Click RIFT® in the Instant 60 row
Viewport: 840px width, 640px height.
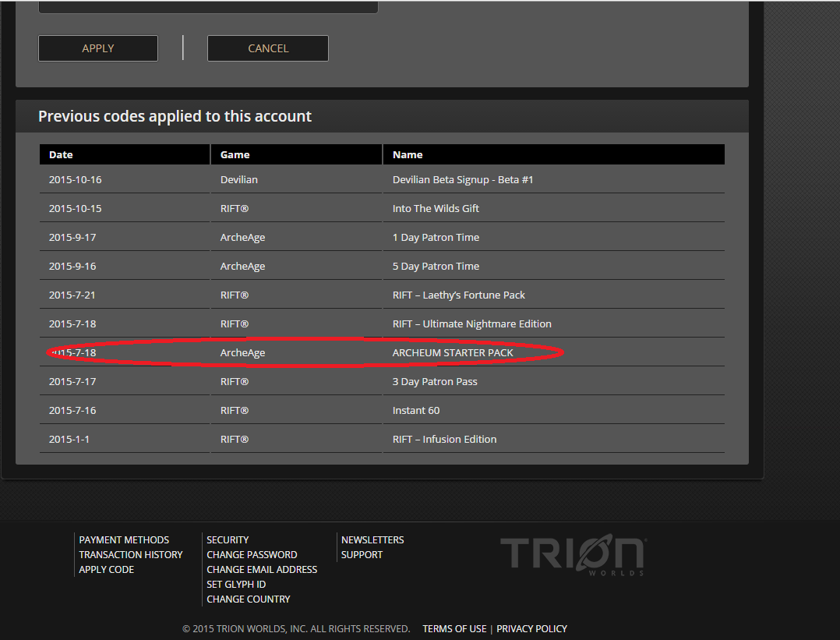[x=234, y=411]
